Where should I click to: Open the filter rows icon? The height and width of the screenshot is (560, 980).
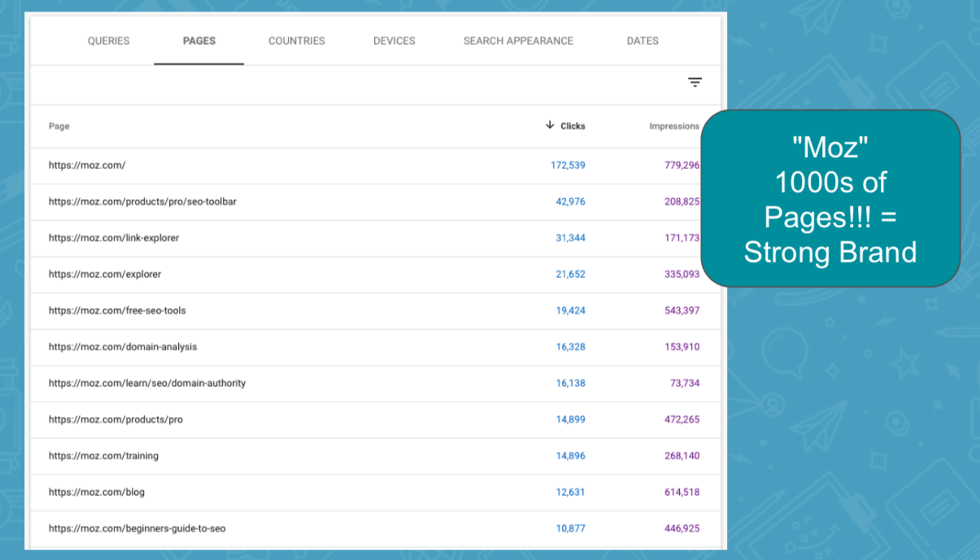tap(695, 82)
